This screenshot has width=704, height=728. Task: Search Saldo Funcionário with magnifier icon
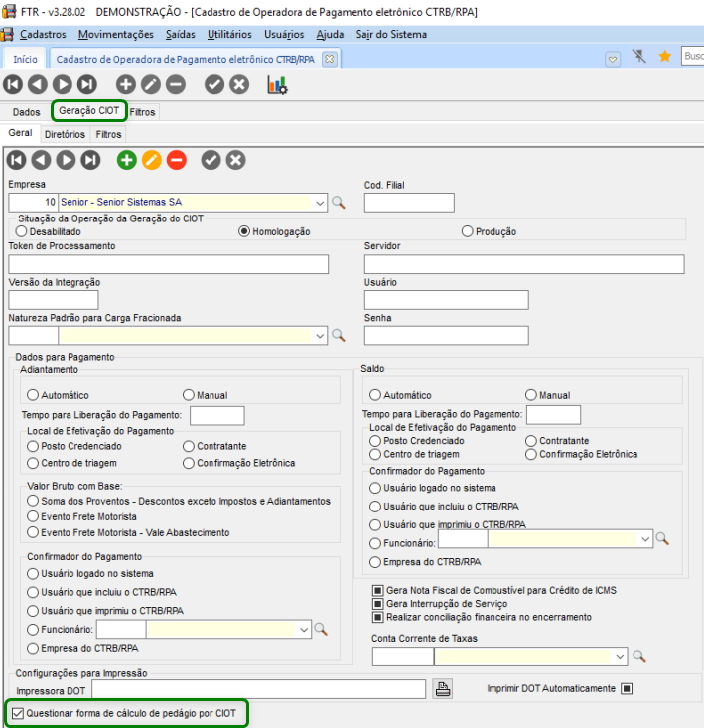(x=662, y=539)
